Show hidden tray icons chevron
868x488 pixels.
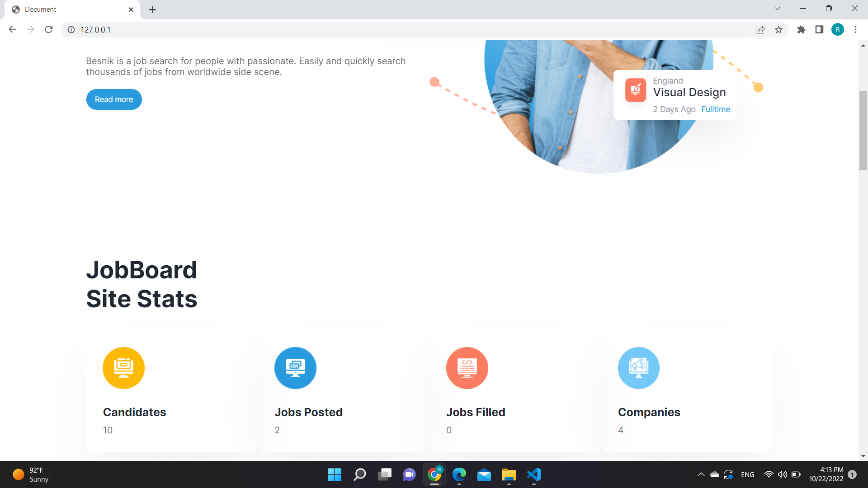pyautogui.click(x=701, y=474)
